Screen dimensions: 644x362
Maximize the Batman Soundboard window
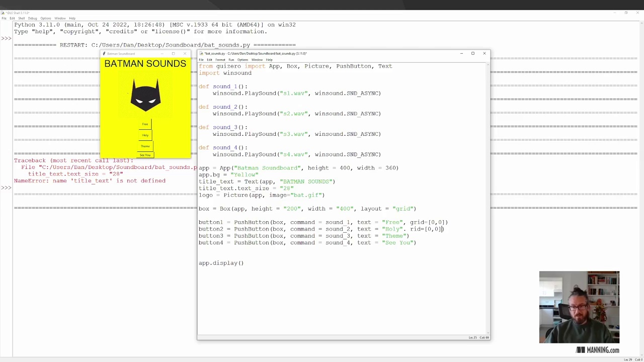coord(173,54)
